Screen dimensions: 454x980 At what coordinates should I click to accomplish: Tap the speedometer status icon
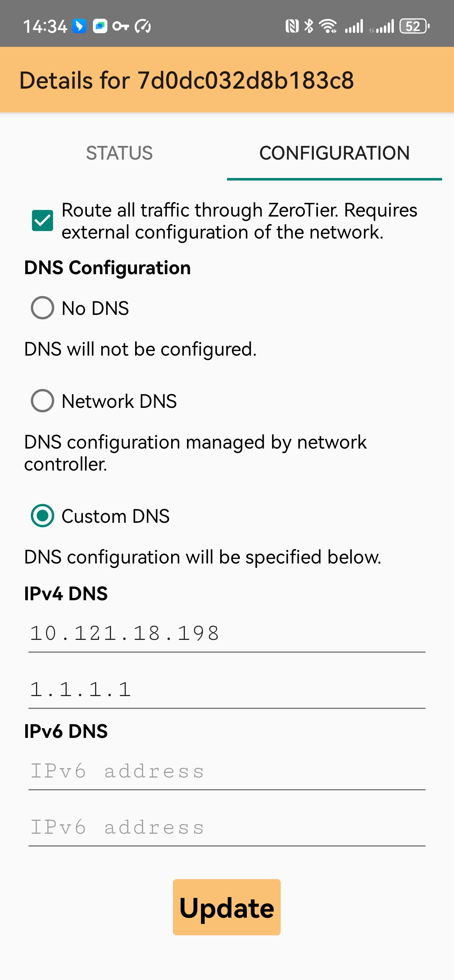coord(143,26)
